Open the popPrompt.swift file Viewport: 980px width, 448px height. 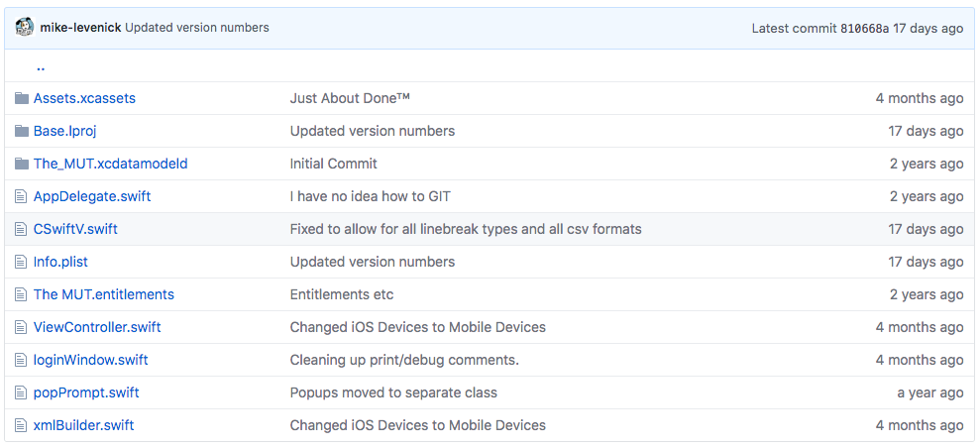(x=86, y=392)
